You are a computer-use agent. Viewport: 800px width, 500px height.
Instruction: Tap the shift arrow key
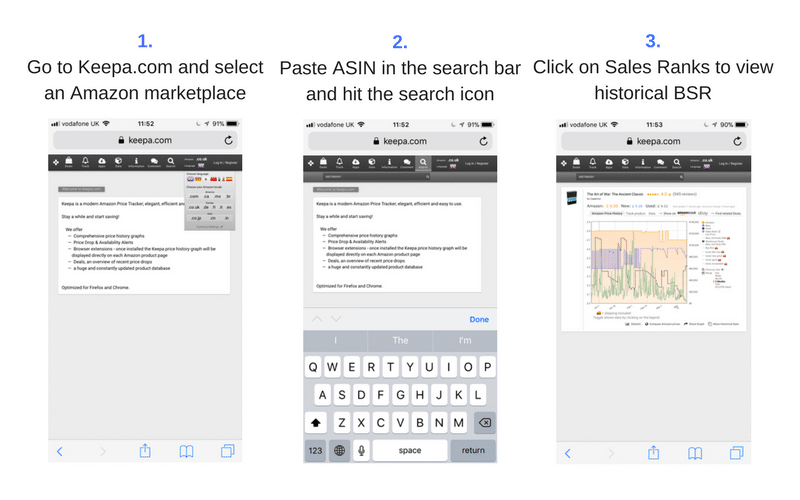pos(316,422)
